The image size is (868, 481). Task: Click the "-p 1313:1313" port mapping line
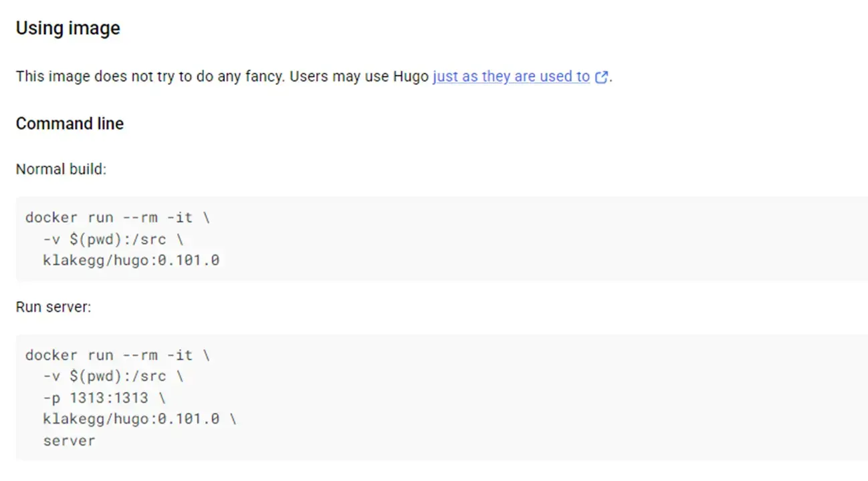[x=104, y=397]
